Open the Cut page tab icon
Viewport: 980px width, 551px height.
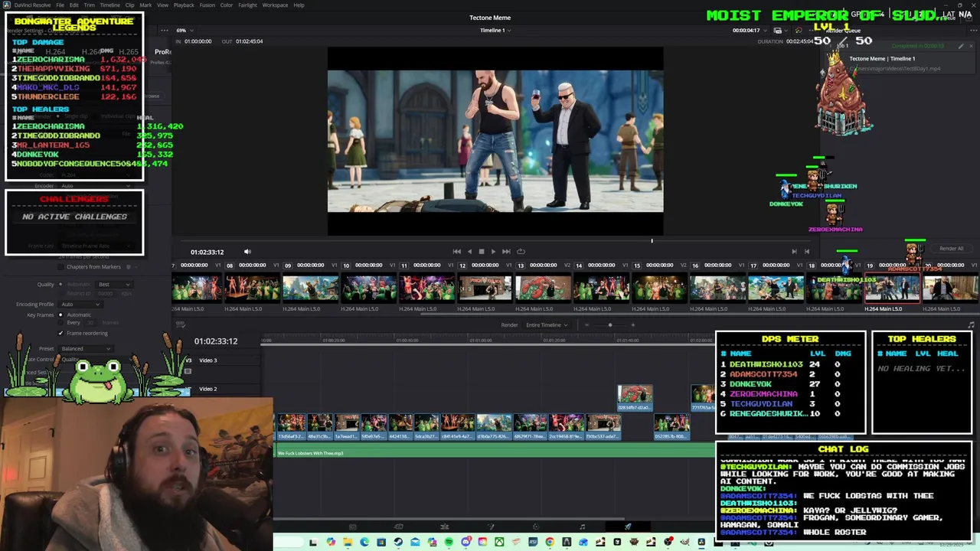tap(398, 527)
